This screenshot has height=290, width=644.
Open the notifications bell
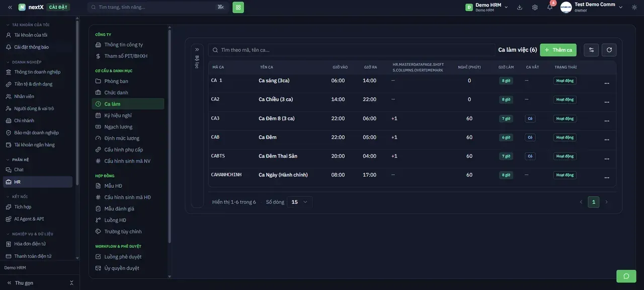[550, 7]
